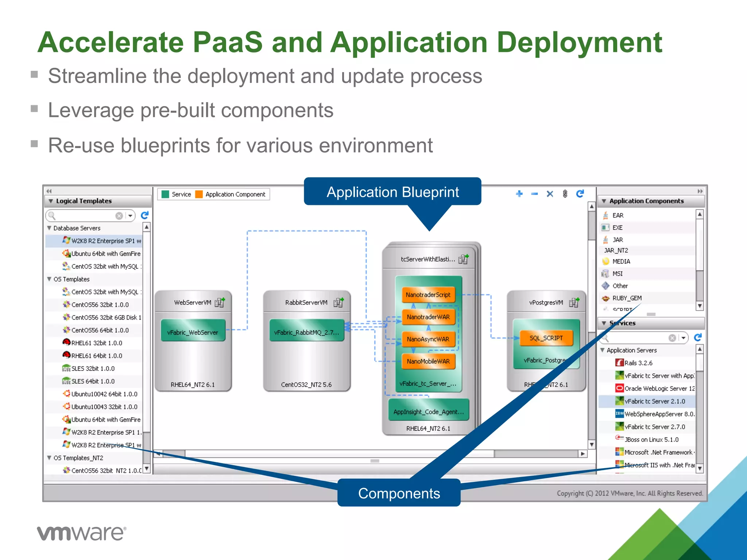Click the vPostgresVM cluster node icon
The image size is (747, 560).
click(x=574, y=302)
